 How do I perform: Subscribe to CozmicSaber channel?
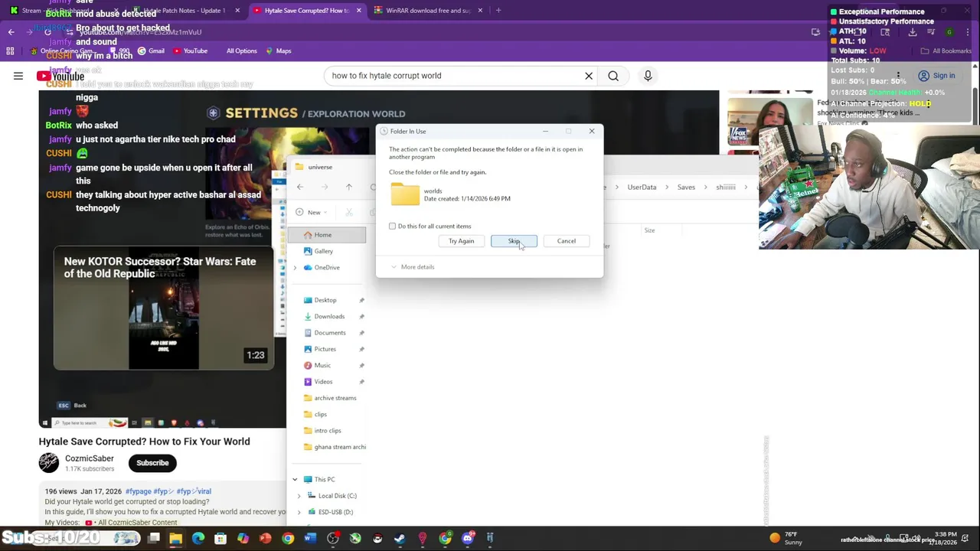pos(152,463)
